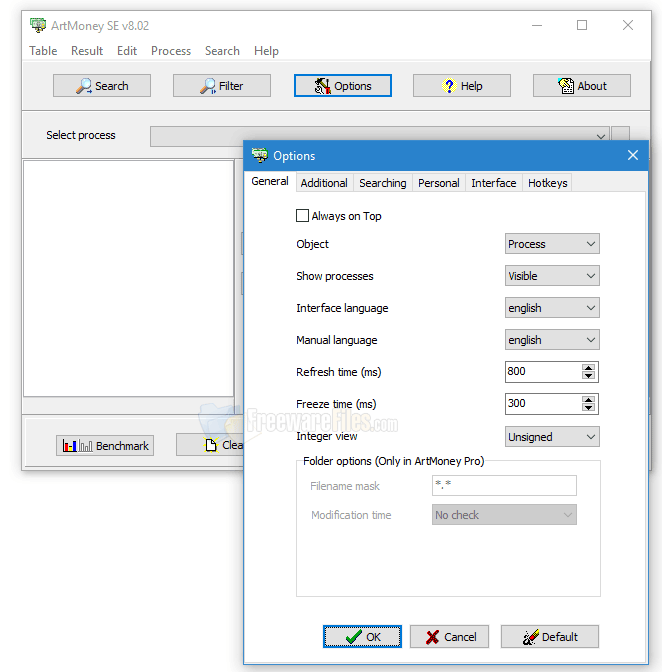Increase the Freeze time spinner value
This screenshot has width=672, height=672.
pos(588,400)
